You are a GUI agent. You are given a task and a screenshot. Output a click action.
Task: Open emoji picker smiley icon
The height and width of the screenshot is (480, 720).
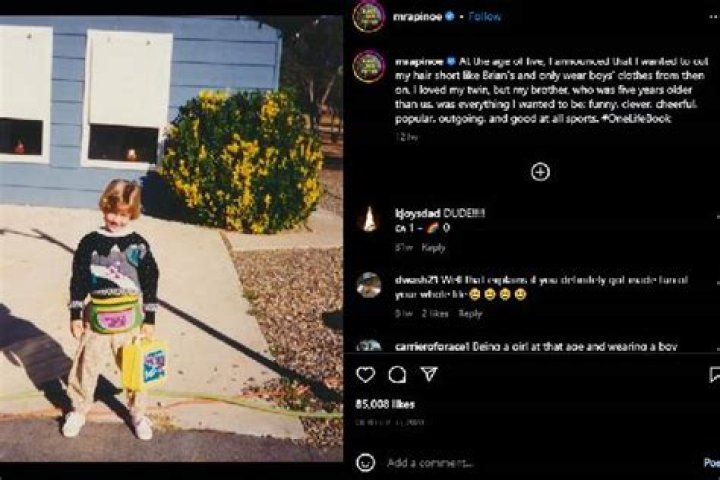366,463
